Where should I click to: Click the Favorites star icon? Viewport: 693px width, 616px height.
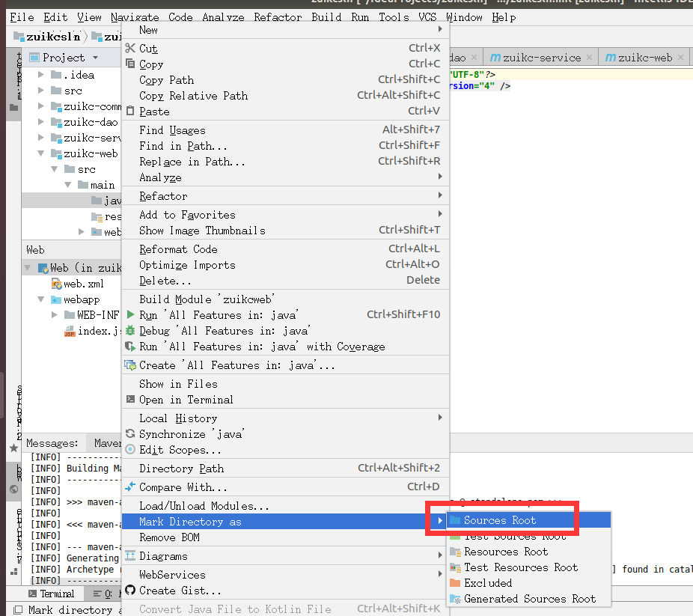tap(13, 448)
